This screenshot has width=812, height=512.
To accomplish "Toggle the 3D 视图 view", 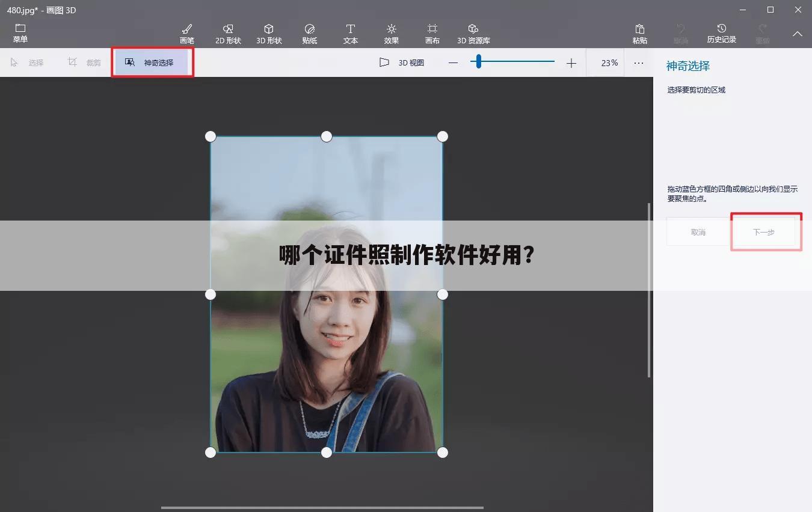I will [x=402, y=62].
